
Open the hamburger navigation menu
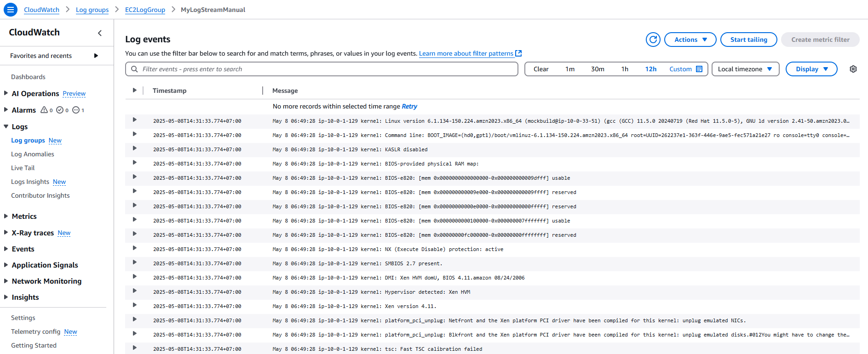(x=10, y=9)
